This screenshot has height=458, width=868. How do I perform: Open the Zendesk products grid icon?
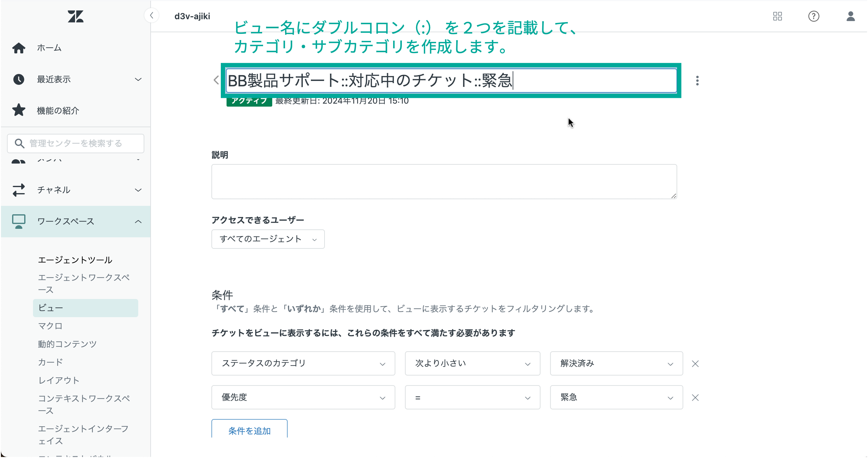tap(778, 16)
